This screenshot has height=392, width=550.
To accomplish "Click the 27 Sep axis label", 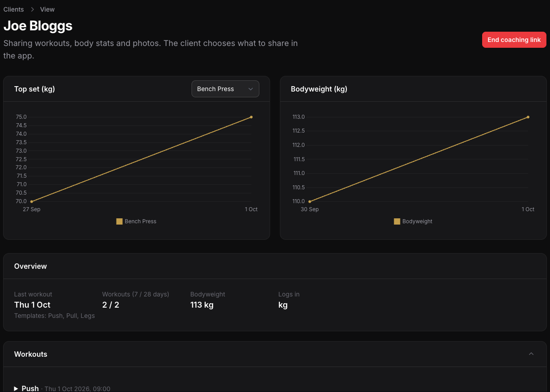I will pyautogui.click(x=32, y=209).
